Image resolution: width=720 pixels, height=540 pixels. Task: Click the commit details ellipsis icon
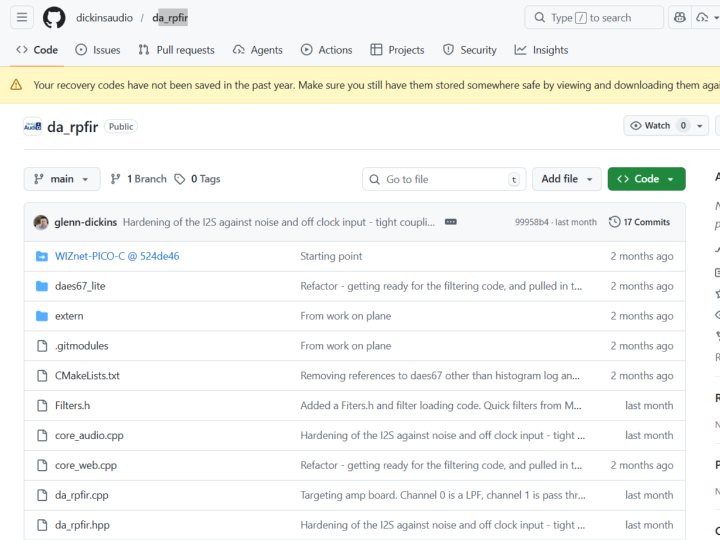coord(451,222)
